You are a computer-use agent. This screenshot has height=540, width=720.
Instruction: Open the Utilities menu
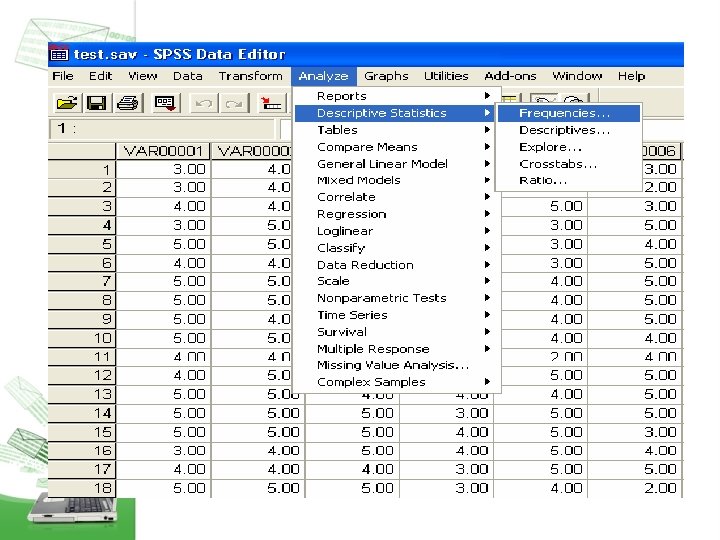[x=446, y=76]
